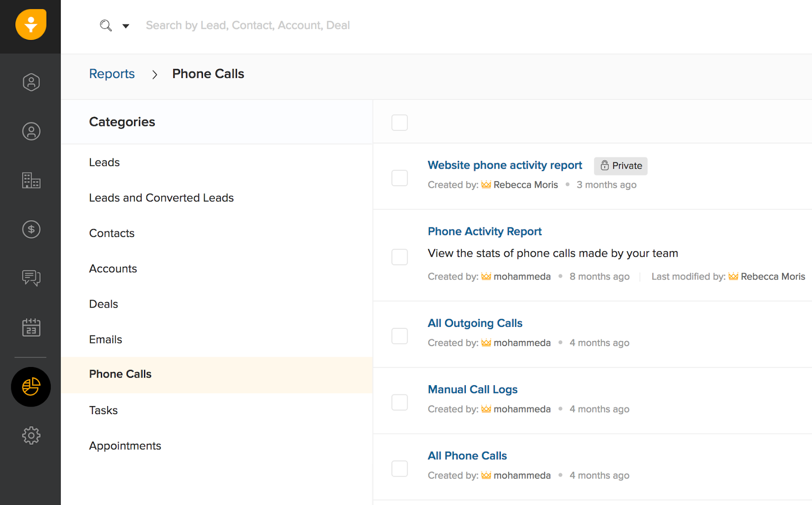Open the Deals dollar icon

coord(31,229)
